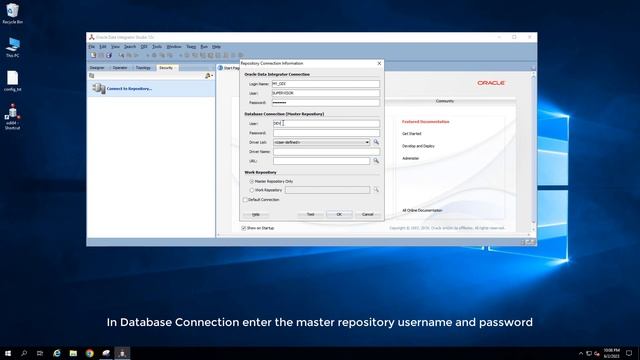This screenshot has height=360, width=640.
Task: Open the connection icon dropdown in the Security panel
Action: (x=209, y=76)
